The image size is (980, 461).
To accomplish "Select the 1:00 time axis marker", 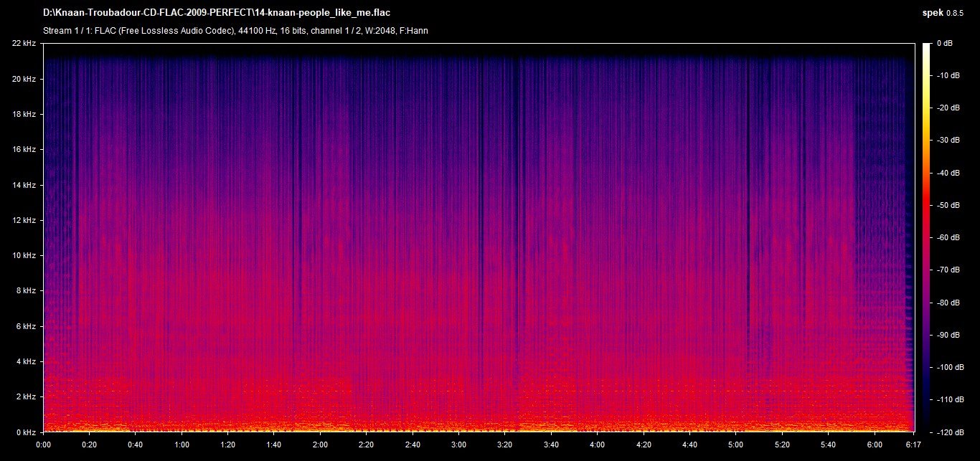I will 182,445.
